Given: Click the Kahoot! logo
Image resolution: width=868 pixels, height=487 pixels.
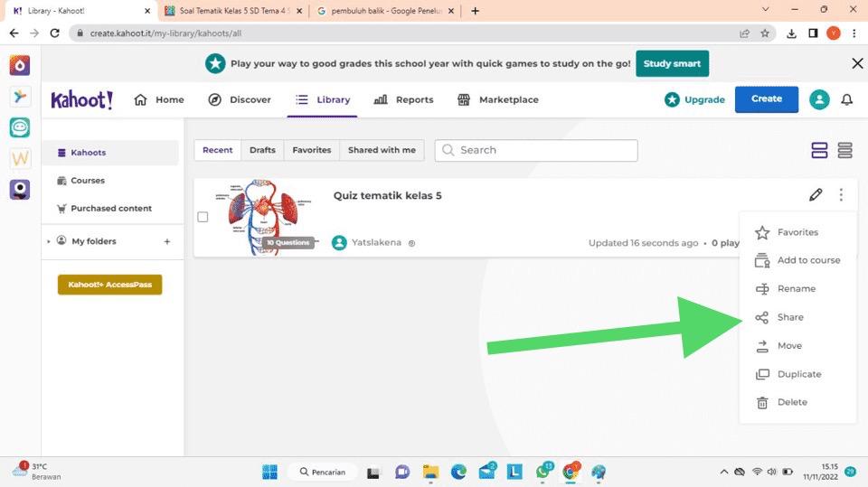Looking at the screenshot, I should pos(82,99).
